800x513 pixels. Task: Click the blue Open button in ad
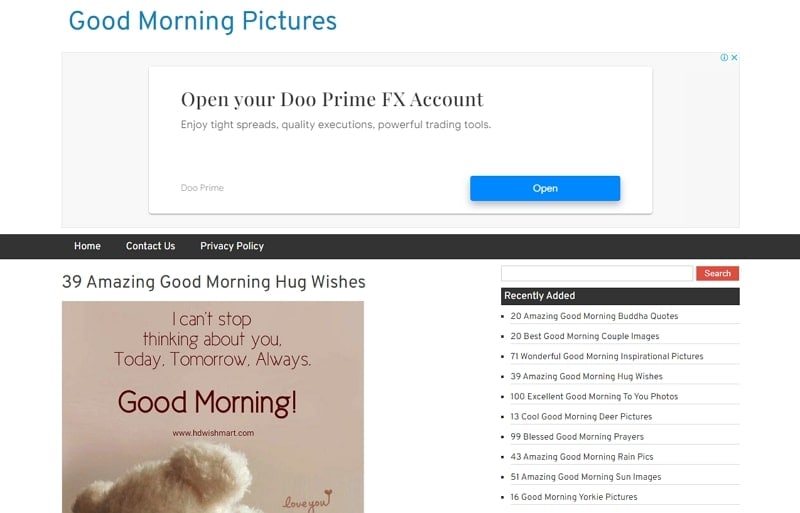(545, 188)
